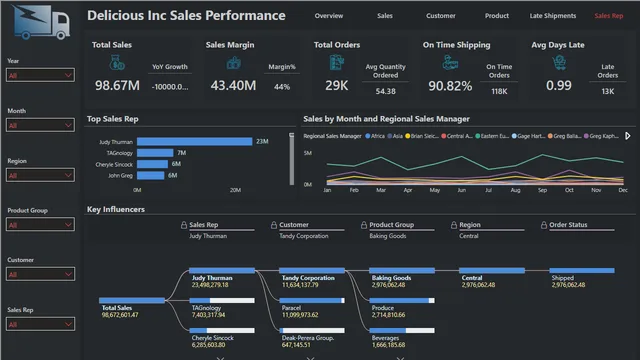Click the Cheryle Sincock 6M bar
The width and height of the screenshot is (640, 360).
pos(152,164)
